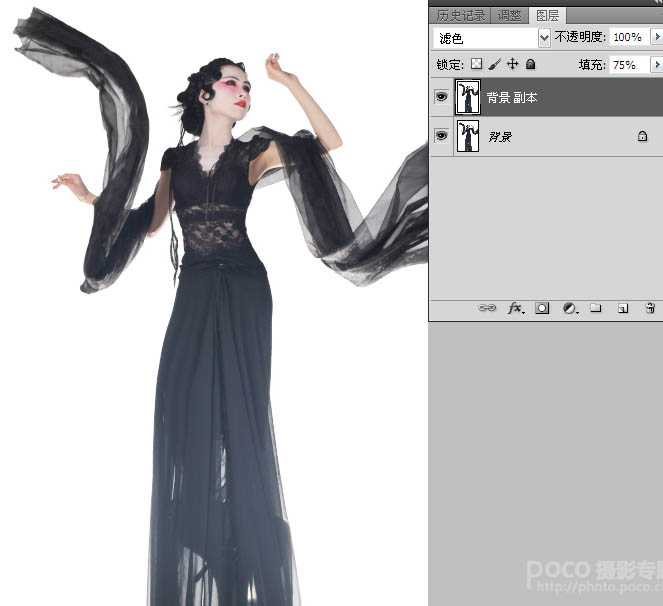Click the link layers icon

pyautogui.click(x=487, y=309)
